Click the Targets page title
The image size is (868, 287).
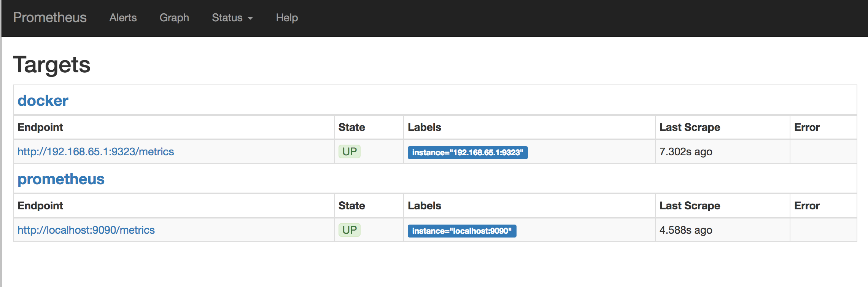52,64
